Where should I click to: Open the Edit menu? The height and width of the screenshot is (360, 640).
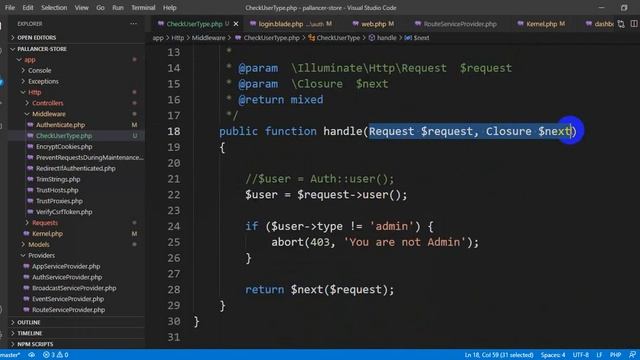pyautogui.click(x=28, y=8)
